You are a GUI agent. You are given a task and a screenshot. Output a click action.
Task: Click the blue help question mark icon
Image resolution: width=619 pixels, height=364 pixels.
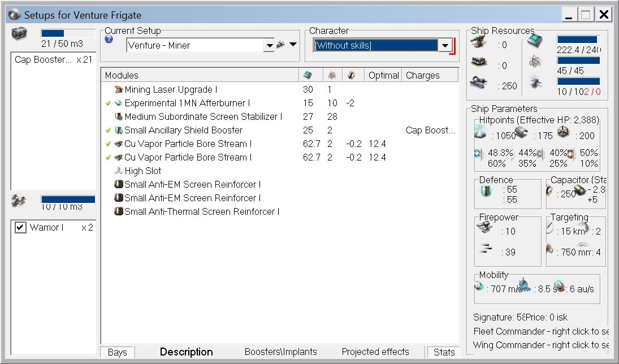point(109,39)
